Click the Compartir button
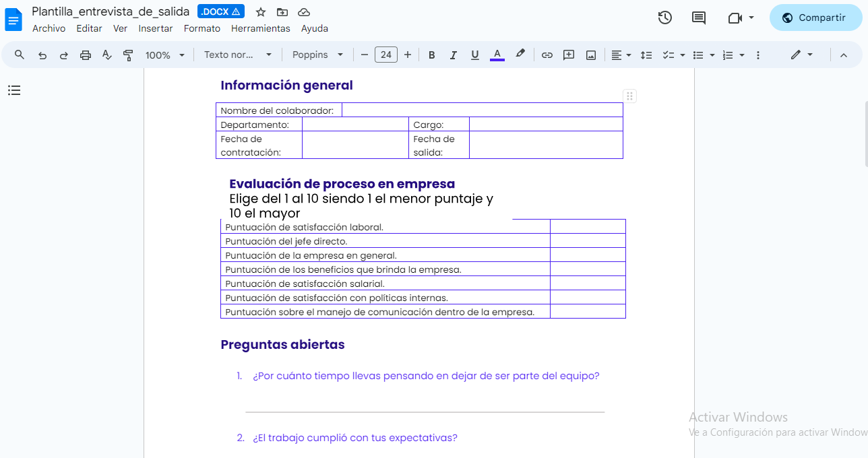Screen dimensions: 868x458 point(816,18)
